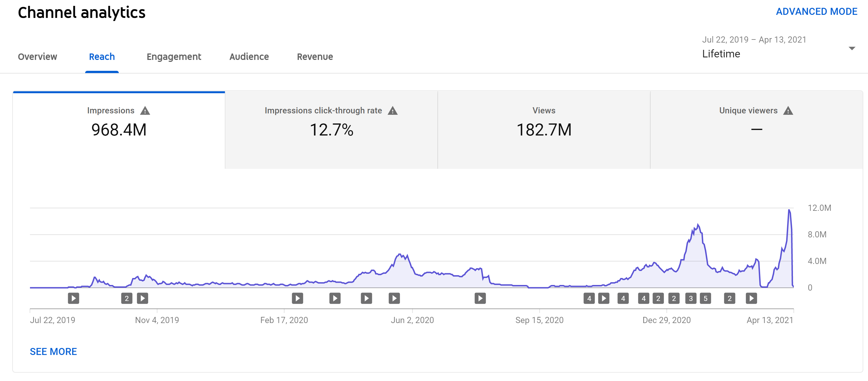Click the '2' videos marker above Dec 29, 2020
This screenshot has width=868, height=381.
click(x=674, y=298)
